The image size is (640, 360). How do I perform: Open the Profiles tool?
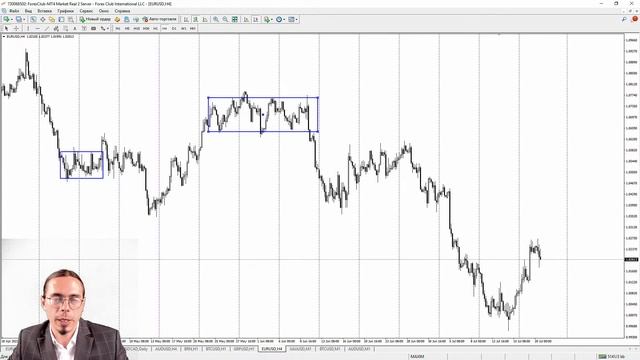[x=18, y=19]
